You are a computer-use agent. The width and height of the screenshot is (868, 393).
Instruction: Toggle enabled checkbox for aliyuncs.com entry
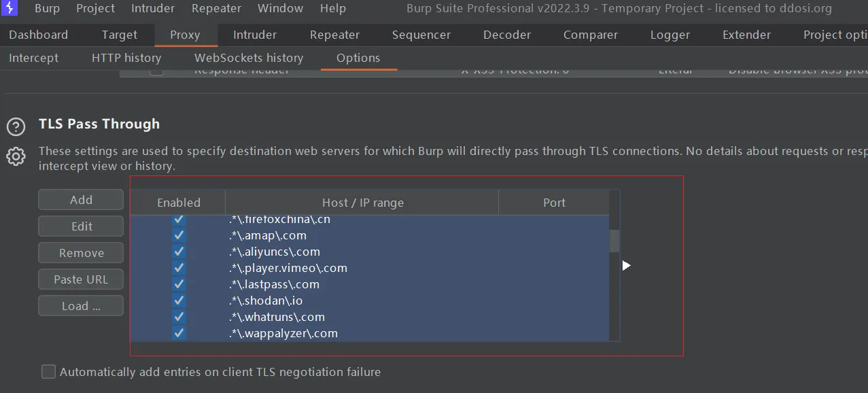click(179, 252)
